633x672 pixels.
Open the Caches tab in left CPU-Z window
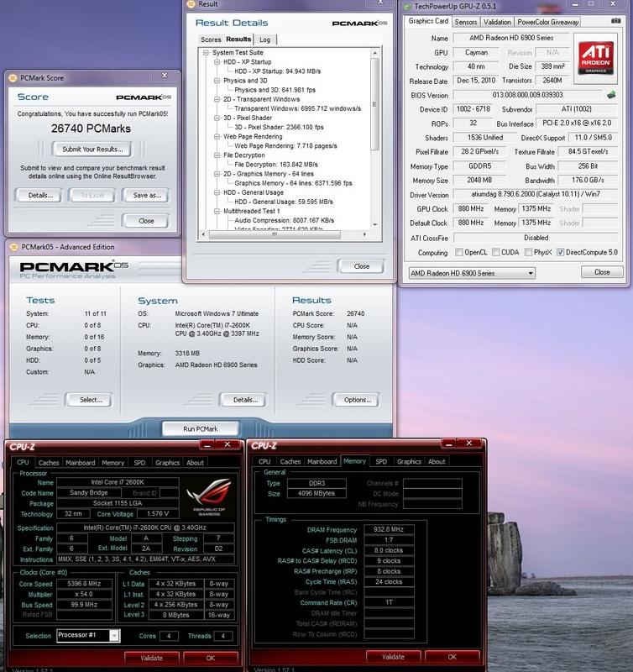(x=49, y=463)
